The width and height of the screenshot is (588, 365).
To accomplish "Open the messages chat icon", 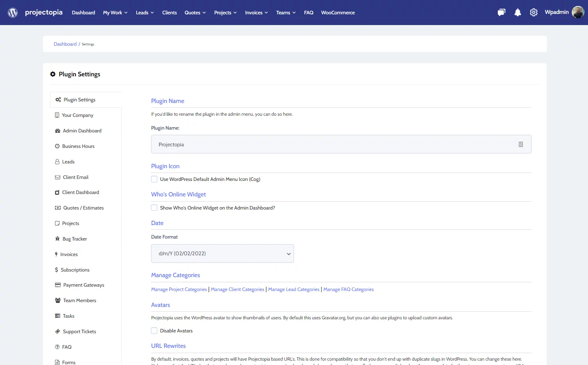I will click(x=501, y=13).
